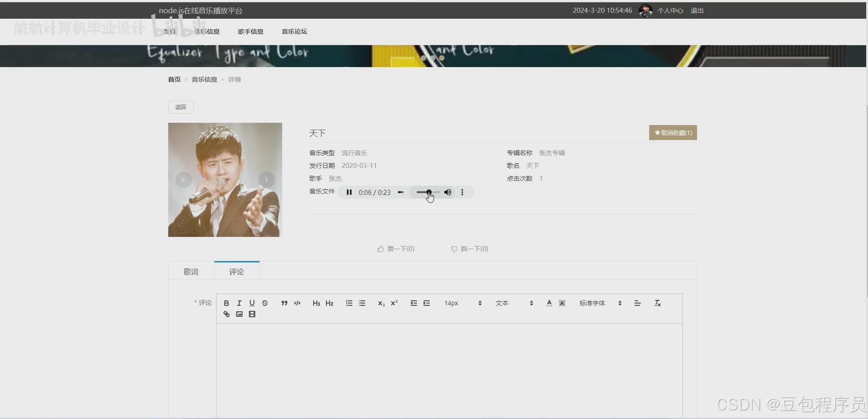Open the 文本 paragraph style dropdown
This screenshot has height=419, width=868.
click(514, 303)
